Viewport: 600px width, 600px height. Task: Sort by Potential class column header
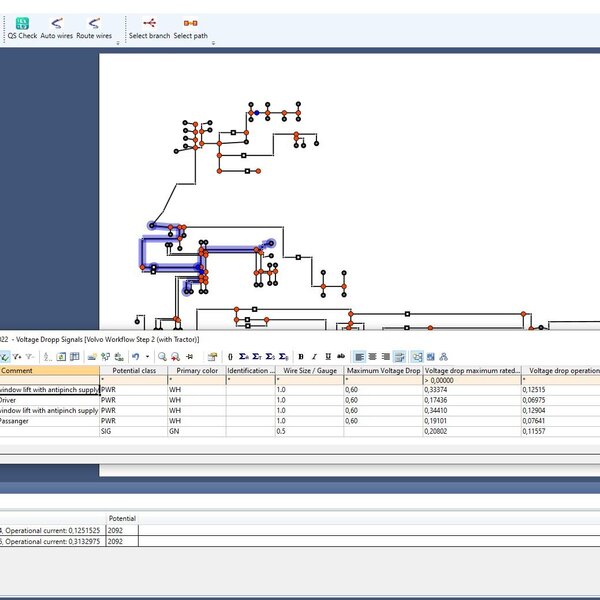pyautogui.click(x=133, y=371)
